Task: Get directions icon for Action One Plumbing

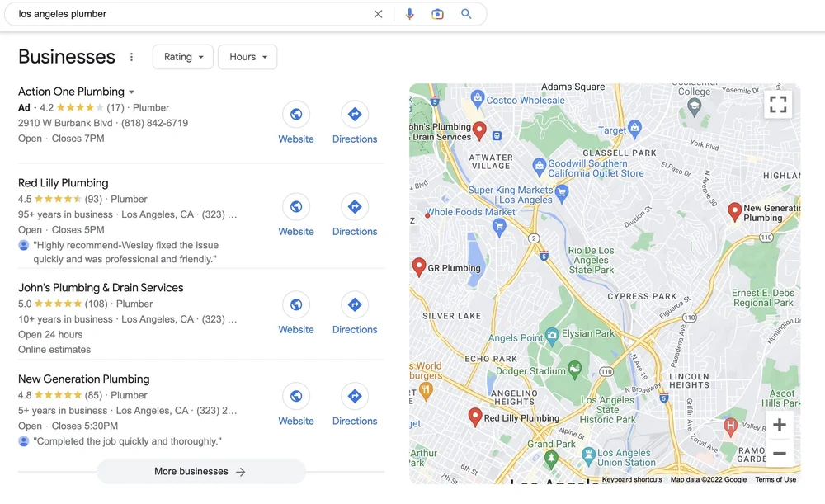Action: (355, 114)
